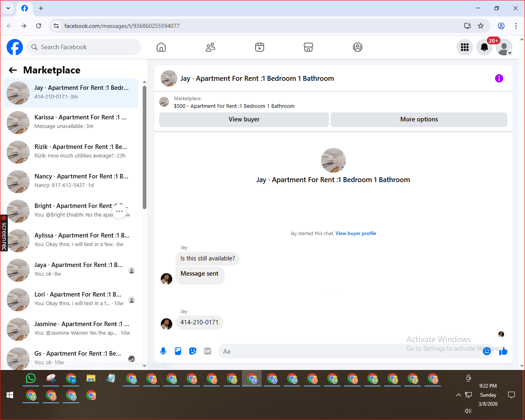This screenshot has width=525, height=420.
Task: Open Lori conversation in the list
Action: point(71,300)
